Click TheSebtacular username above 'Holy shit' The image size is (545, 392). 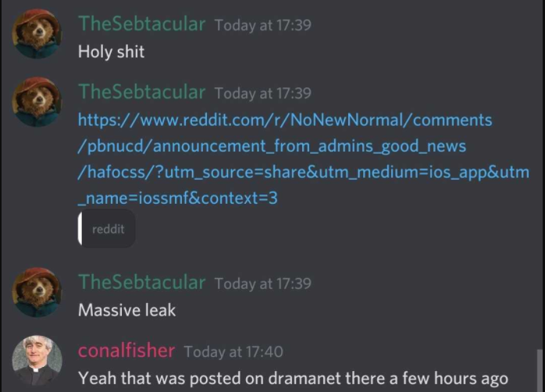click(x=142, y=24)
